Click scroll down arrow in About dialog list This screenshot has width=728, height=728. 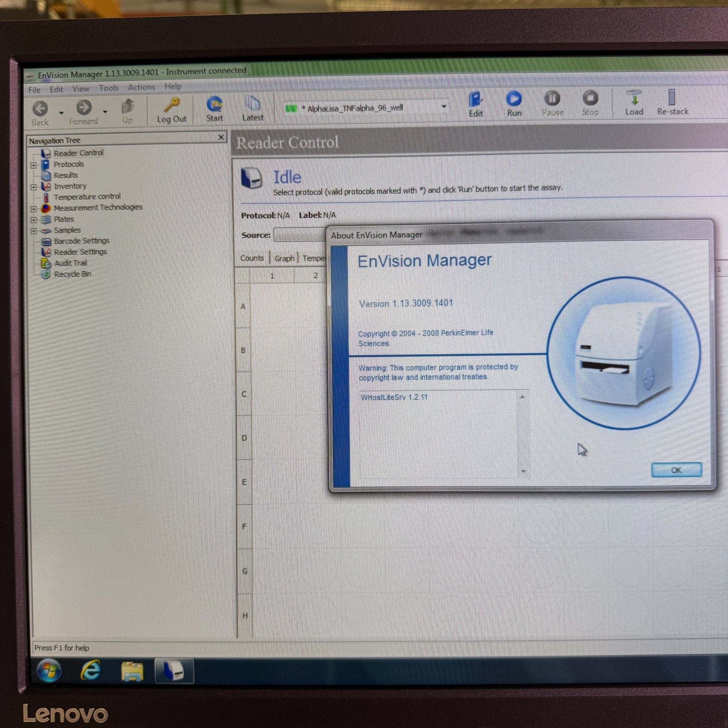tap(523, 471)
